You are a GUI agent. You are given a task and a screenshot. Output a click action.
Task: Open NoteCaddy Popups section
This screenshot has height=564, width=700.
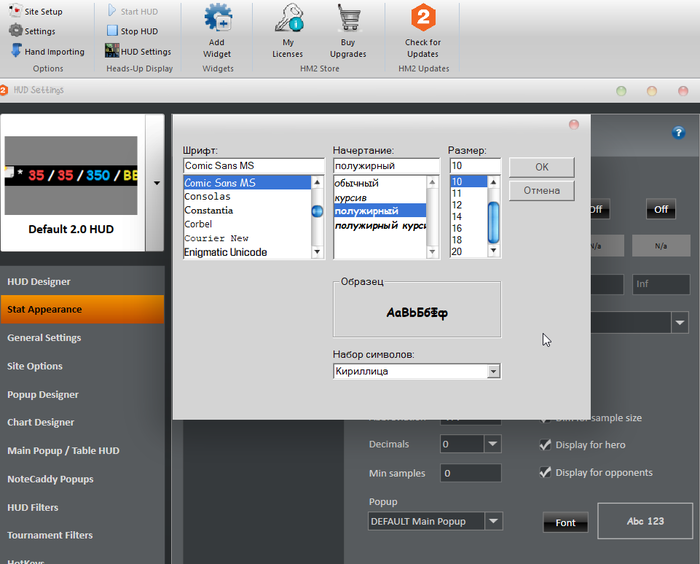(83, 479)
